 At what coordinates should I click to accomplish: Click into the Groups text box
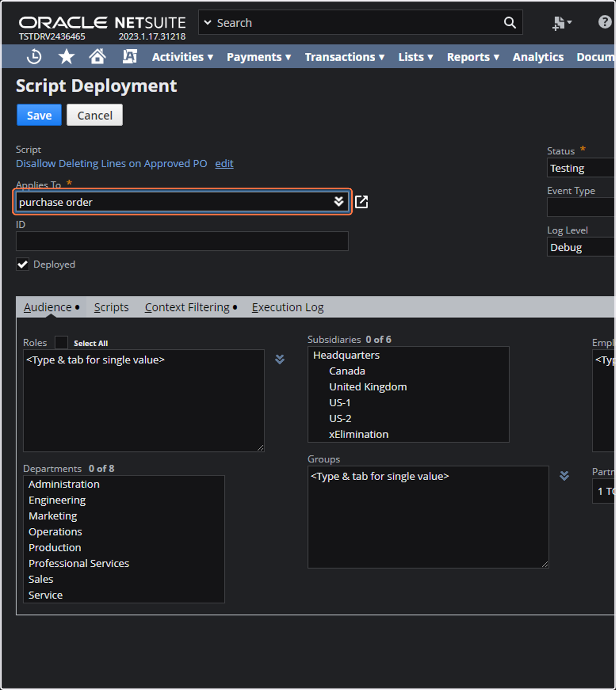[x=428, y=517]
